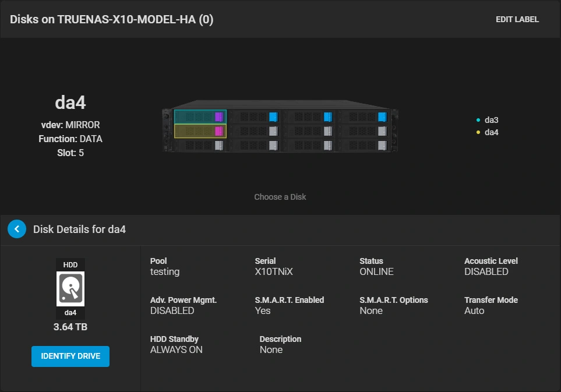Select the second bay in the middle row
The image size is (561, 392).
pyautogui.click(x=255, y=131)
